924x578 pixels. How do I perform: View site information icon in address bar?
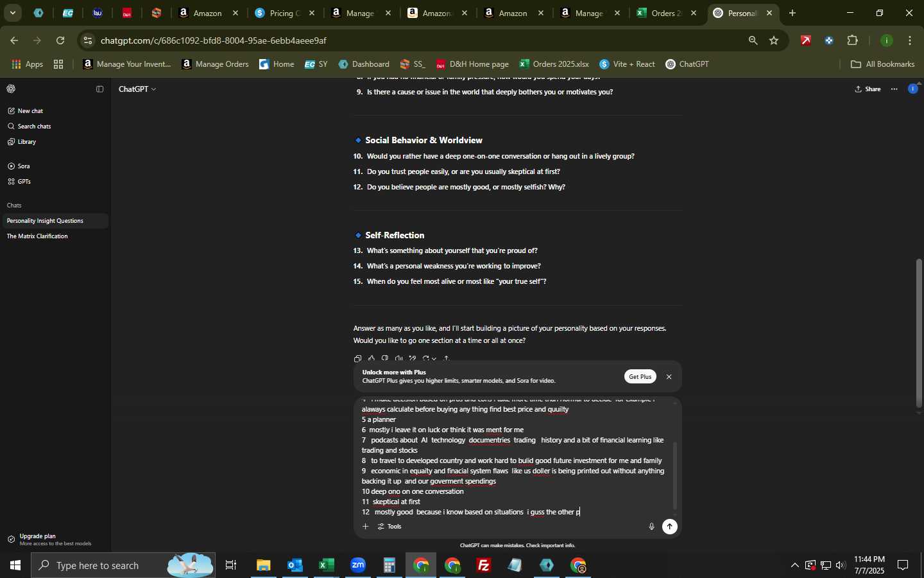tap(88, 40)
